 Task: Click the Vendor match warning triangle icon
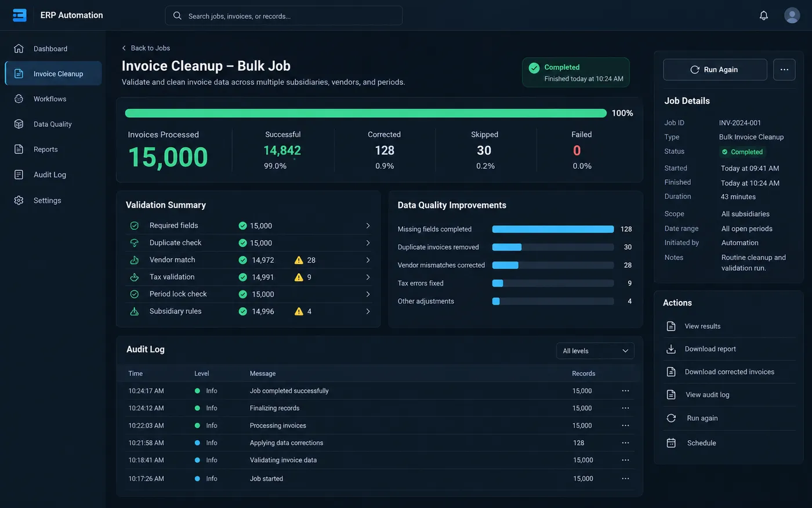[x=299, y=260]
